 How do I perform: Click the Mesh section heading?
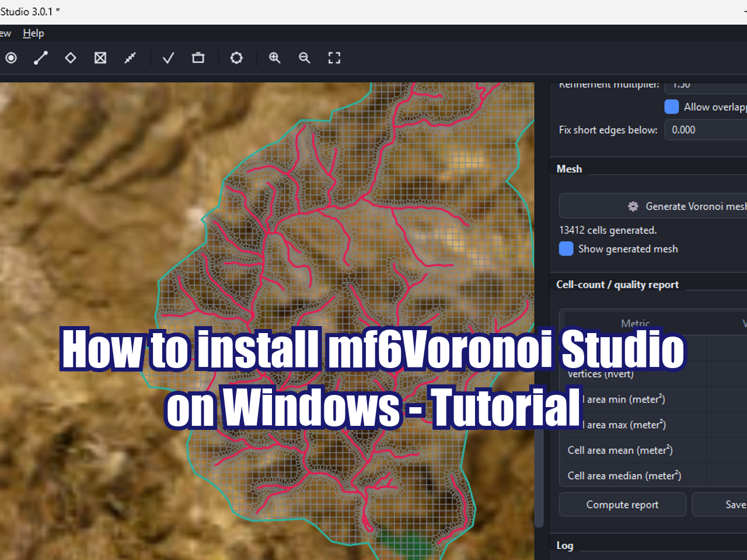(x=569, y=169)
